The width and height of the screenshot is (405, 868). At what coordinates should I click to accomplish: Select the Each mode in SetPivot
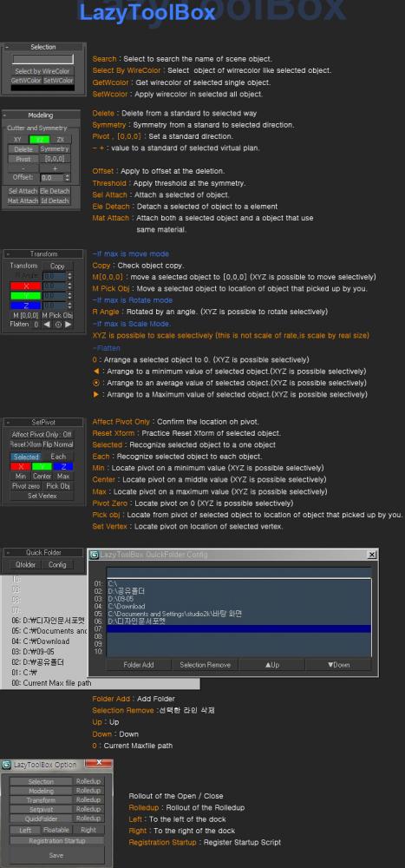pos(58,457)
